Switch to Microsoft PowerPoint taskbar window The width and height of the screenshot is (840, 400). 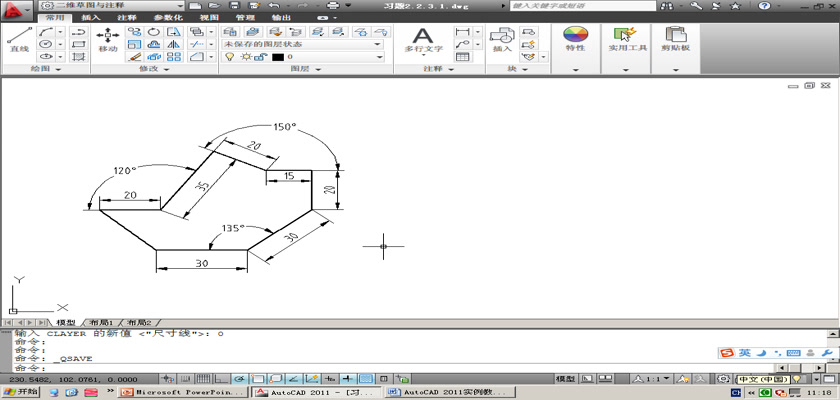pos(184,393)
